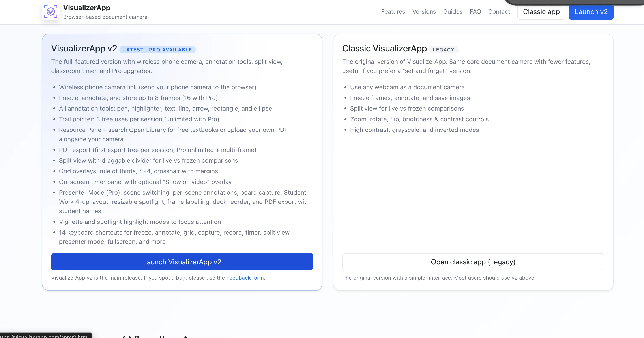Click the status bar URL preview
644x338 pixels.
pyautogui.click(x=45, y=336)
